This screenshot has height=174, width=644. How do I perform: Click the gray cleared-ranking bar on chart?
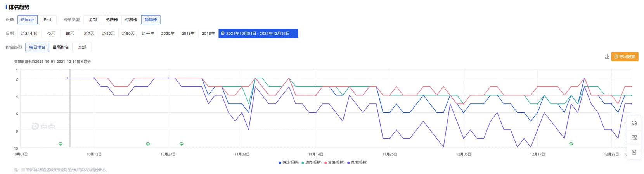tap(70, 109)
